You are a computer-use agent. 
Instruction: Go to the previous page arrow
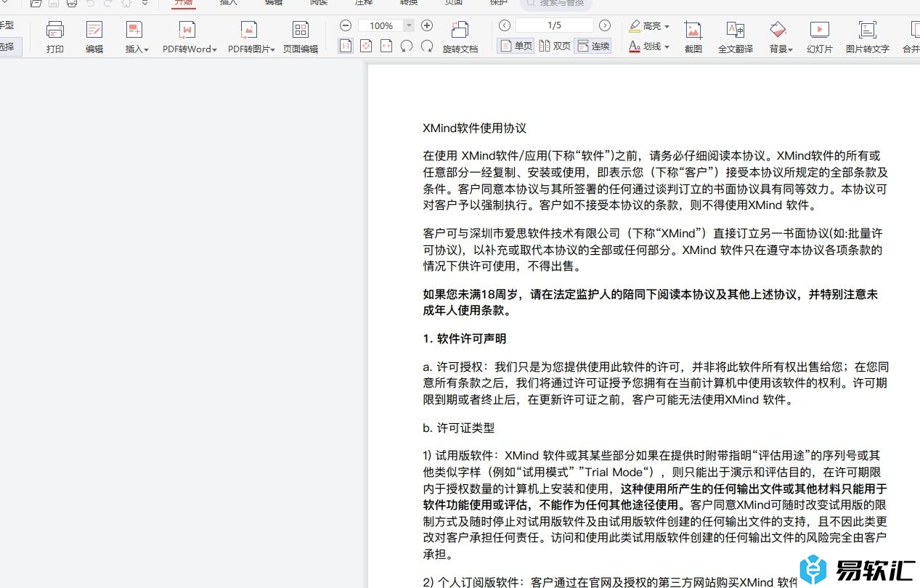pos(505,25)
